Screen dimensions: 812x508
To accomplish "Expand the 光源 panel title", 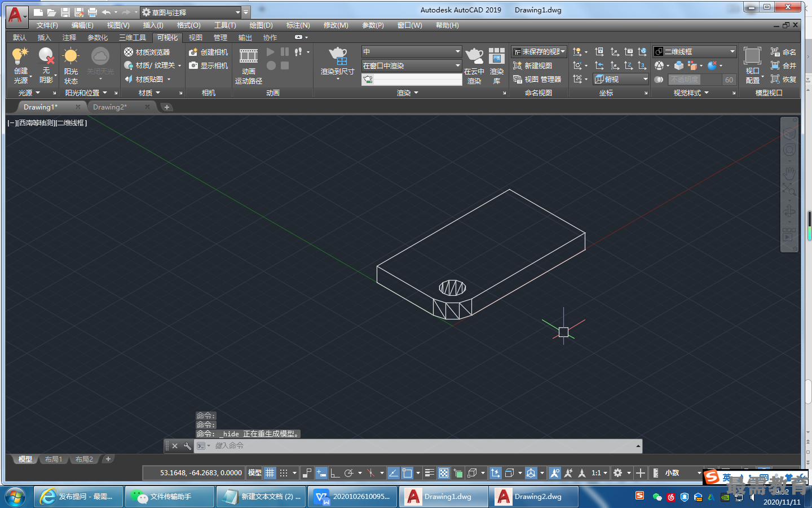I will (x=29, y=93).
